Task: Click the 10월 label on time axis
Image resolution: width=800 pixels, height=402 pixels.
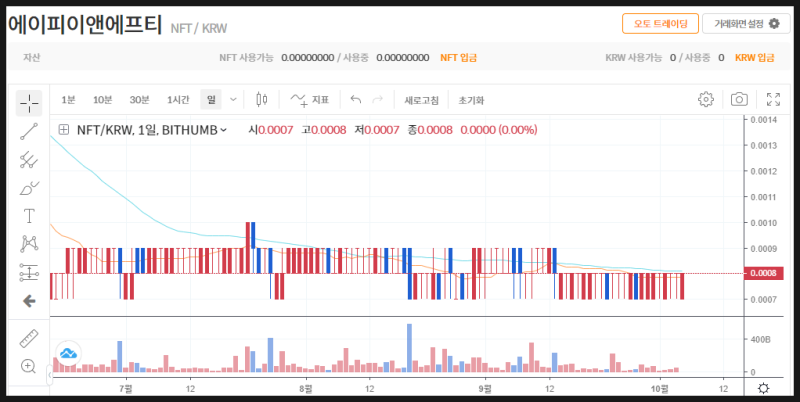Action: pos(660,389)
